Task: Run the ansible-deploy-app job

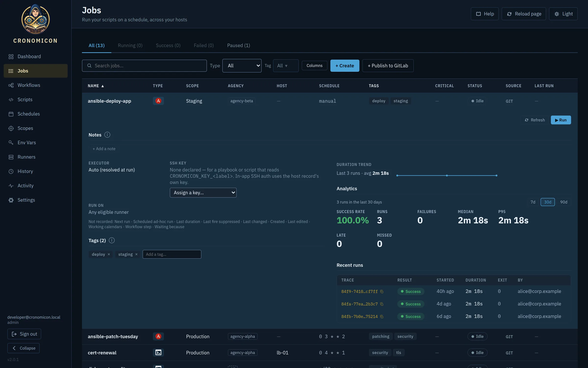Action: pos(561,120)
